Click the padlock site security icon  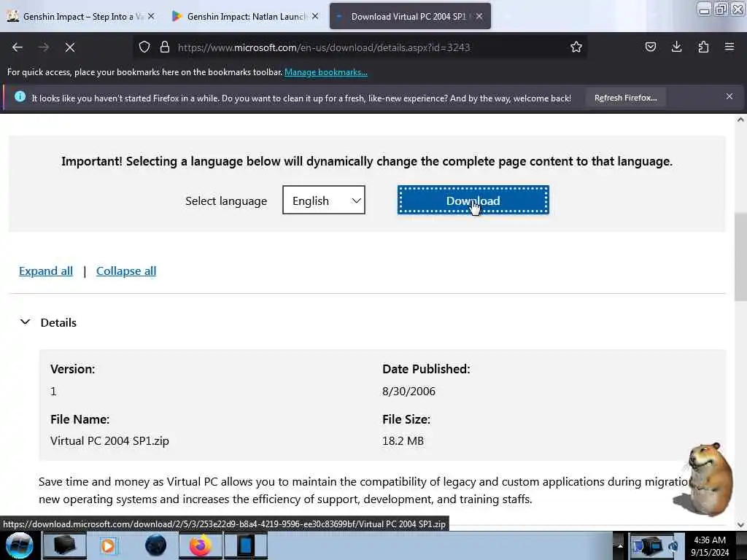pos(165,47)
